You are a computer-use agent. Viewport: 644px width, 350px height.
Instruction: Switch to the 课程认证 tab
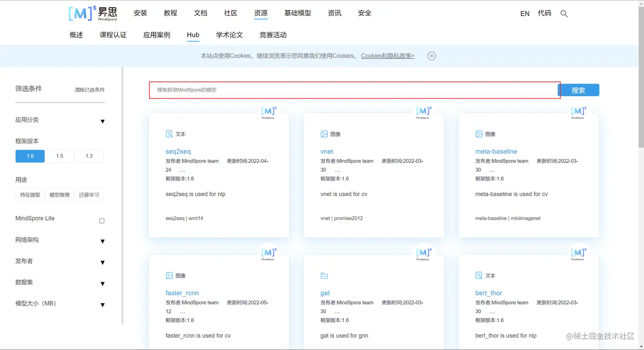tap(113, 35)
